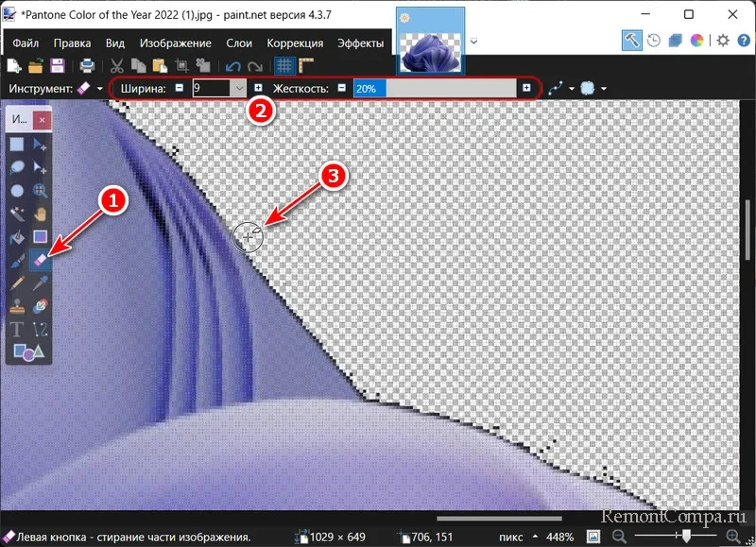
Task: Click the Жесткость 20% hardness slider
Action: click(x=435, y=89)
